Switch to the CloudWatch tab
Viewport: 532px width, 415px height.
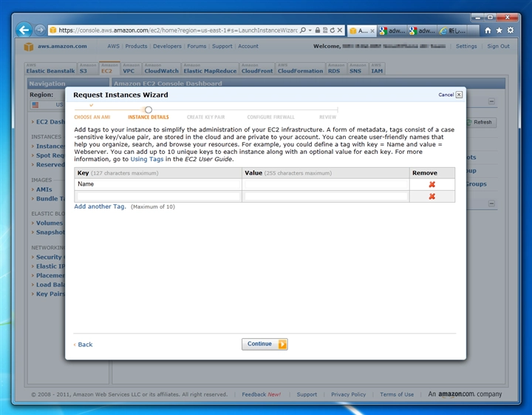click(x=161, y=69)
